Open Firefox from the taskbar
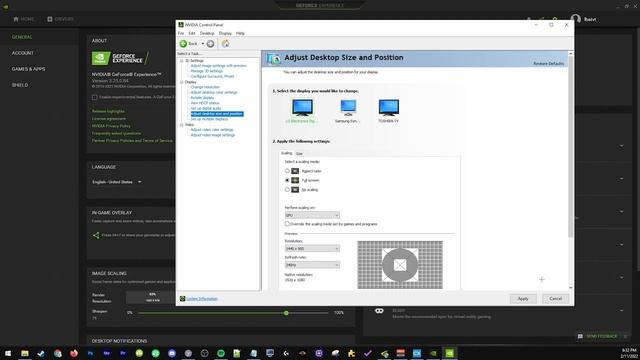The height and width of the screenshot is (360, 640). (x=74, y=353)
